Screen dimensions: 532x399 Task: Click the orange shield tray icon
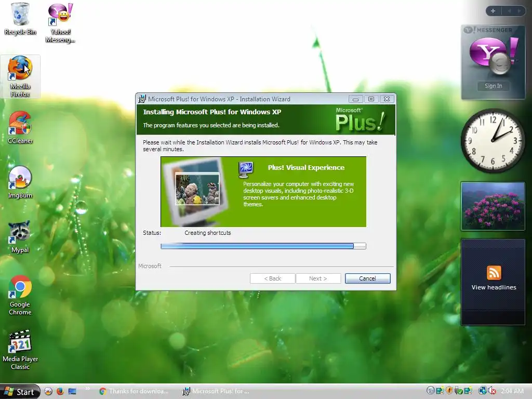pos(449,391)
